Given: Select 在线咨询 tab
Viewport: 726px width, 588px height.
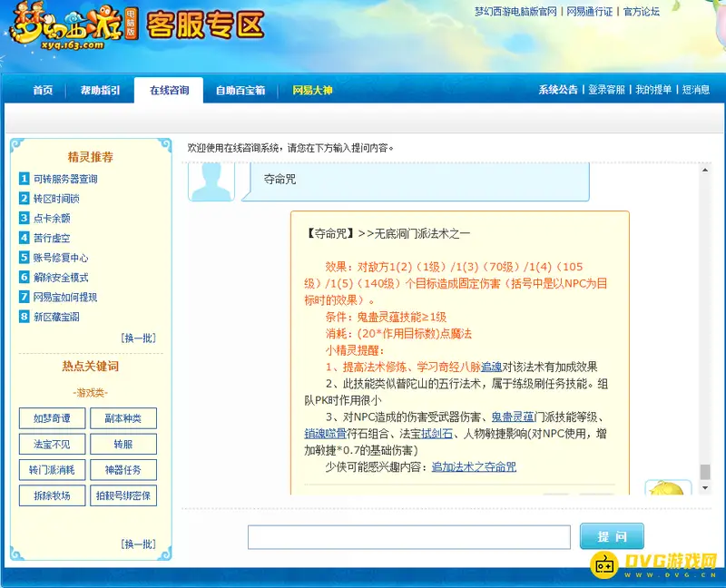Looking at the screenshot, I should point(169,90).
